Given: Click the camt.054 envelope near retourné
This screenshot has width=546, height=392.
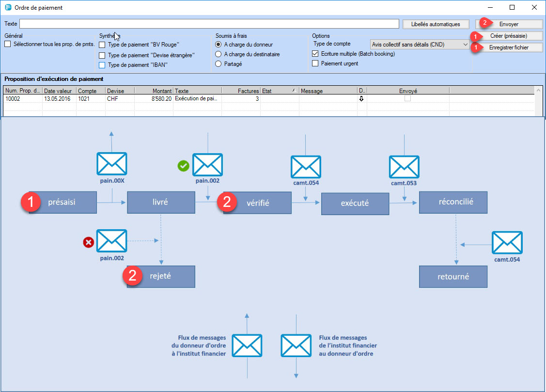Looking at the screenshot, I should tap(507, 243).
